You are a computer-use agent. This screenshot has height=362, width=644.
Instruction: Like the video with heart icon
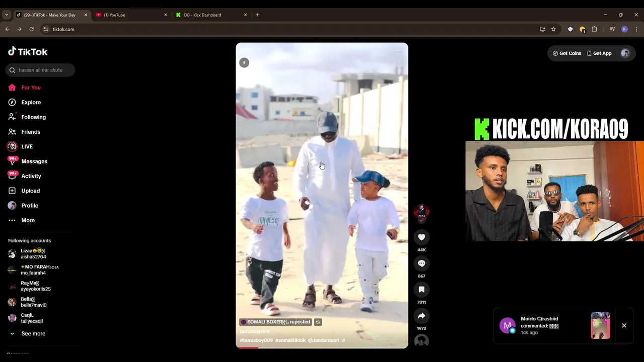click(422, 237)
